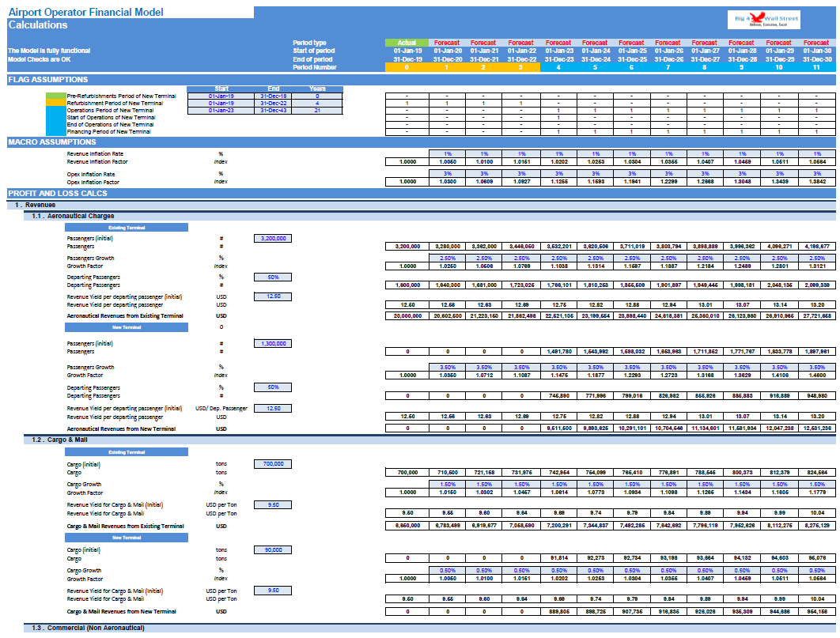Click the orange Refurbishment Period color swatch
This screenshot has width=840, height=638.
point(55,103)
